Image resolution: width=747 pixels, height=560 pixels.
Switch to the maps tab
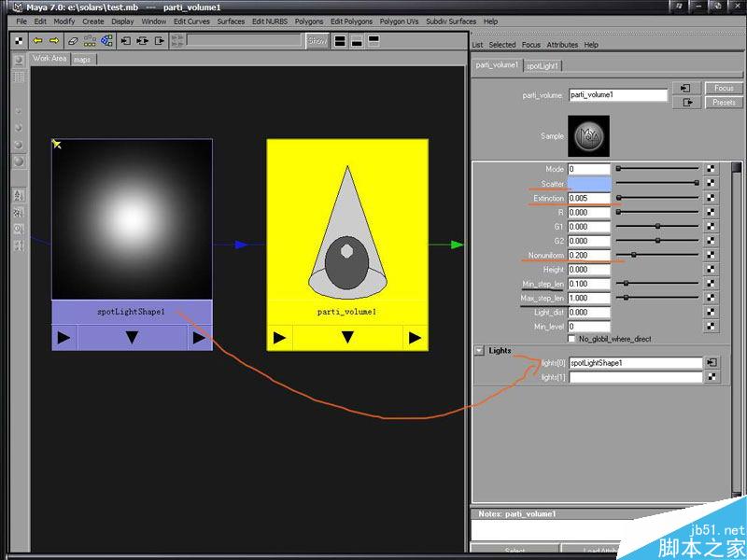[82, 60]
